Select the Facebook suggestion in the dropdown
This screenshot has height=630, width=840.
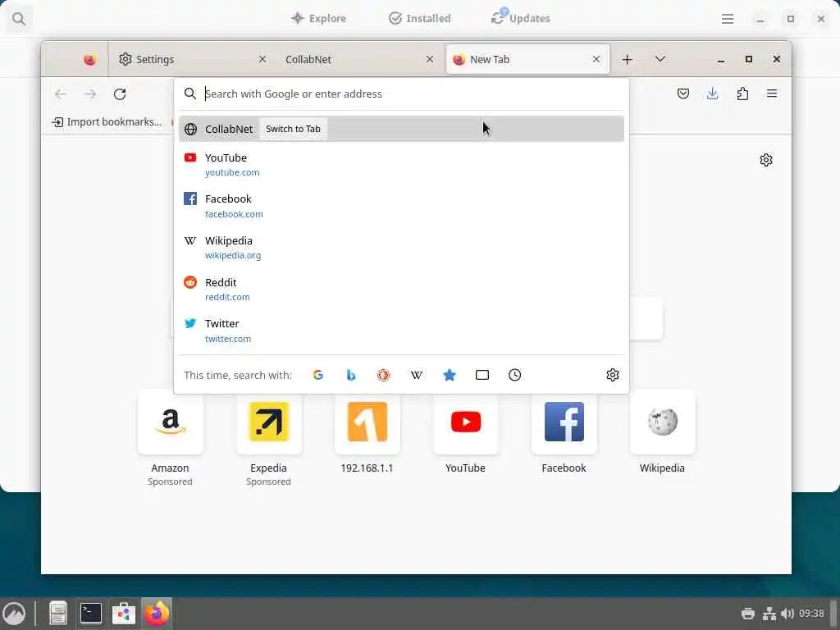pos(401,206)
